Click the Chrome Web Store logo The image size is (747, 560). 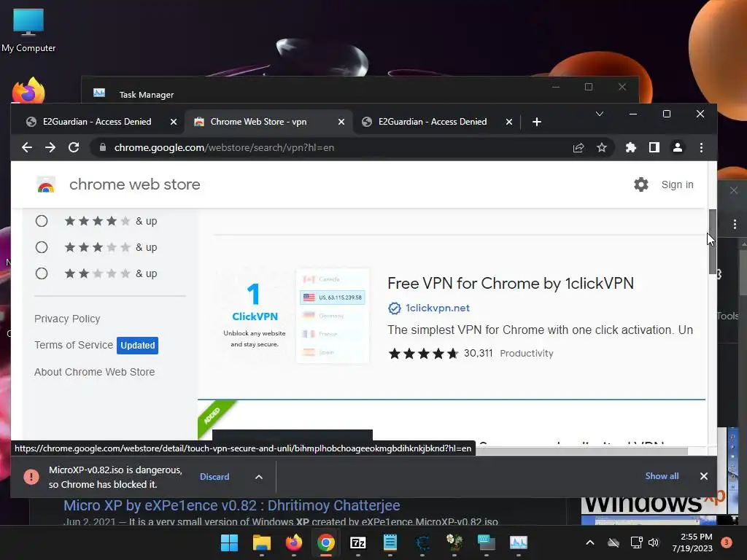(x=46, y=184)
